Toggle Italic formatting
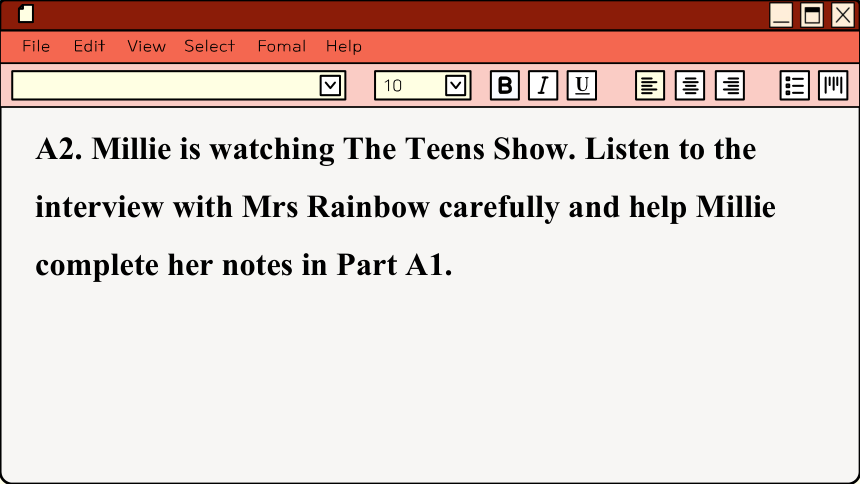Viewport: 860px width, 484px height. click(x=543, y=86)
